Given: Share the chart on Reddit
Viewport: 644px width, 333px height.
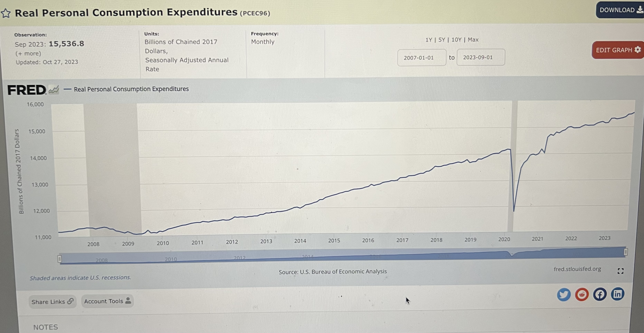Looking at the screenshot, I should coord(582,294).
